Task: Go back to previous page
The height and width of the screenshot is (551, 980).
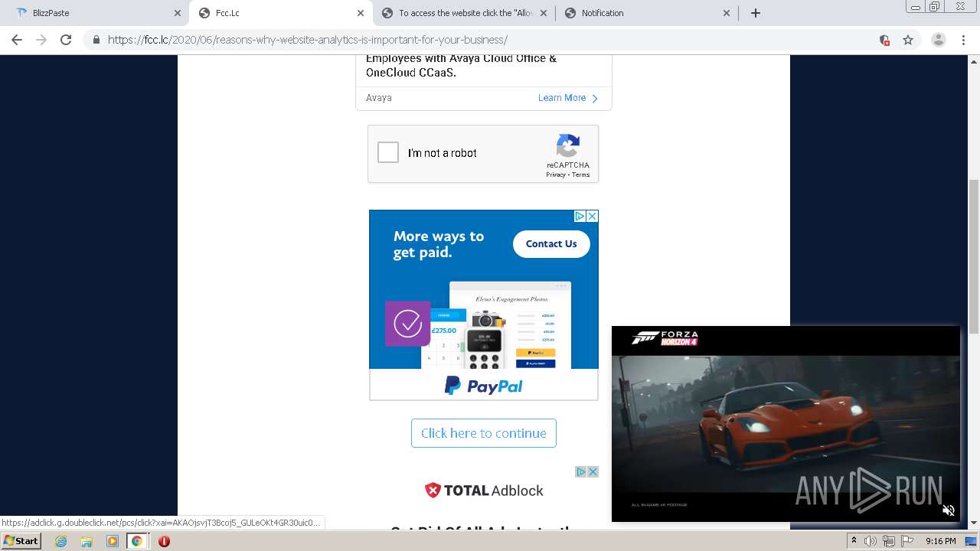Action: click(x=17, y=40)
